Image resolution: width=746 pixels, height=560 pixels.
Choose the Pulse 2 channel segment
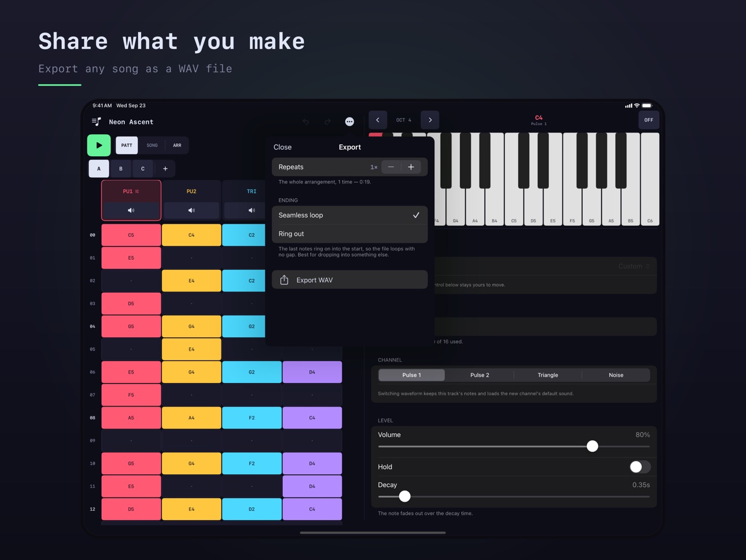[479, 375]
